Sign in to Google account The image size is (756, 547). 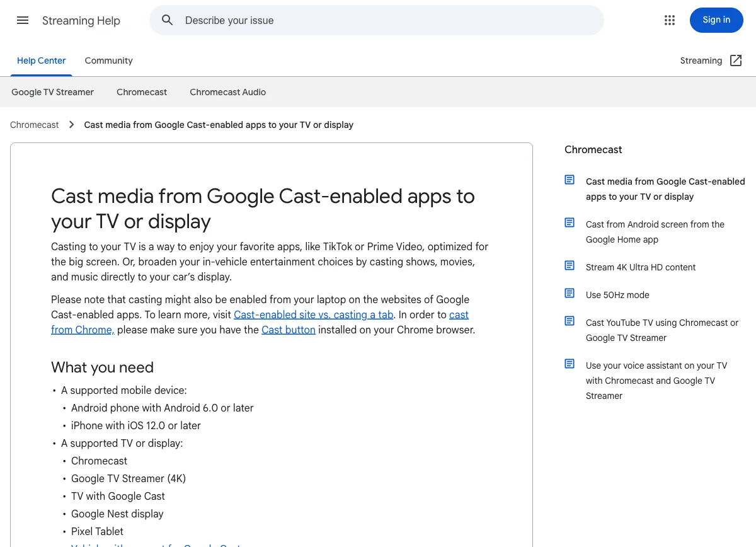[x=716, y=20]
